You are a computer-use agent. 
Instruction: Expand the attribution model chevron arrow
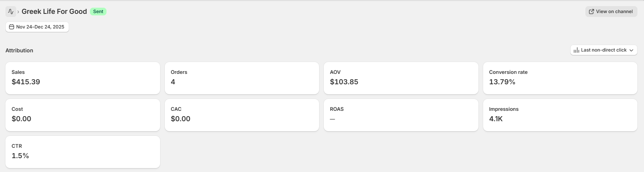coord(631,50)
